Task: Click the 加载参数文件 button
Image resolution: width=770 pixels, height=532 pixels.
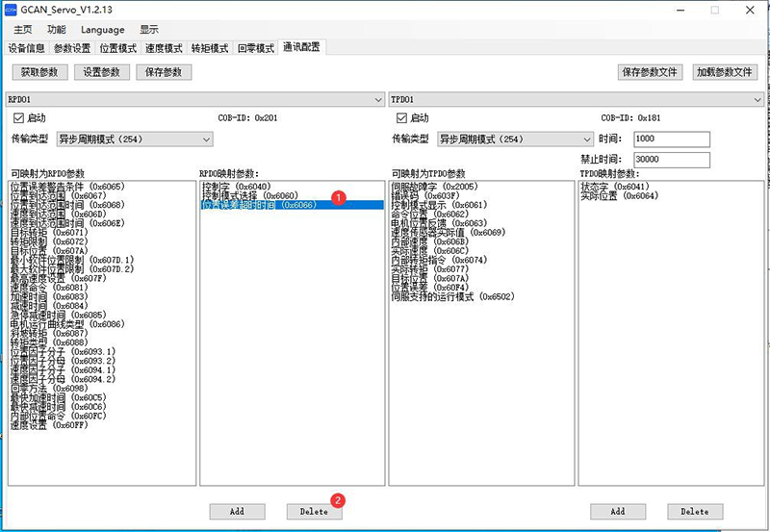Action: coord(725,72)
